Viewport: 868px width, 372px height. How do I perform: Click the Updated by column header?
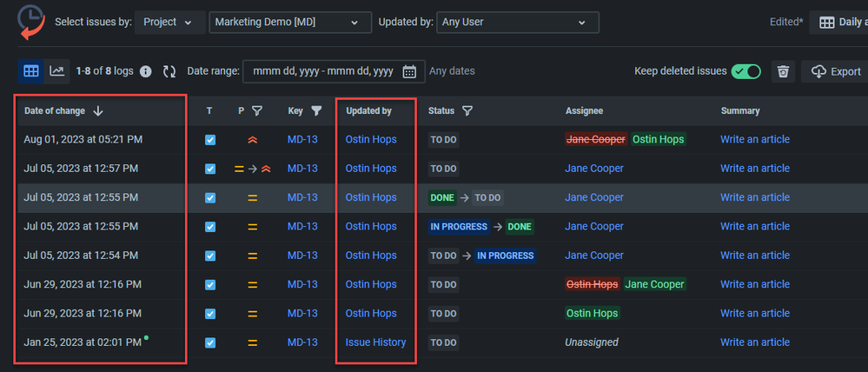[368, 110]
